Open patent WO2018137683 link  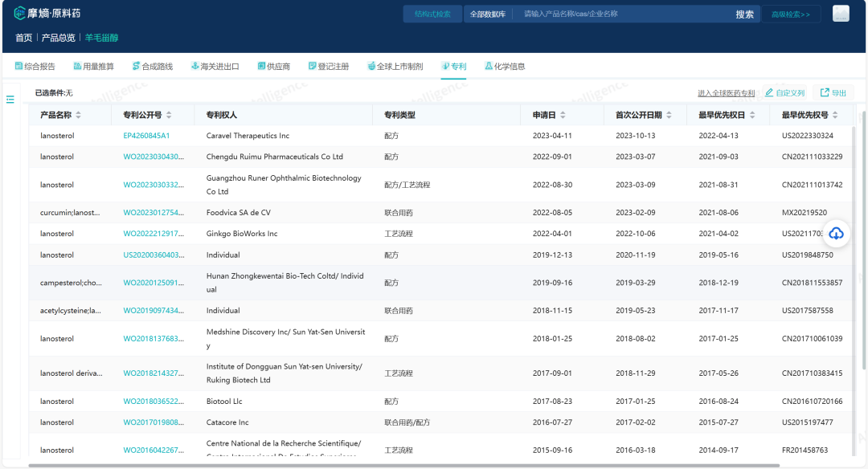154,338
